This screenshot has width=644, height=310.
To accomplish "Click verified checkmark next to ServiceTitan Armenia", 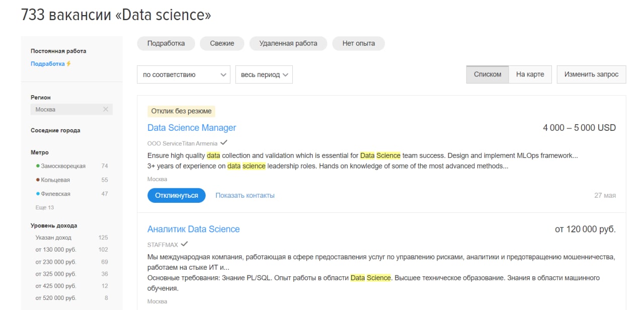I will point(224,143).
